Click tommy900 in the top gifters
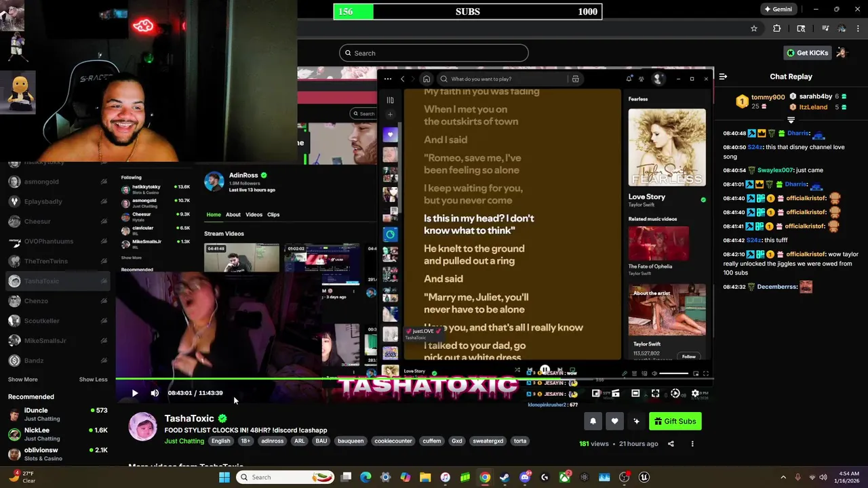The width and height of the screenshot is (868, 488). coord(768,98)
